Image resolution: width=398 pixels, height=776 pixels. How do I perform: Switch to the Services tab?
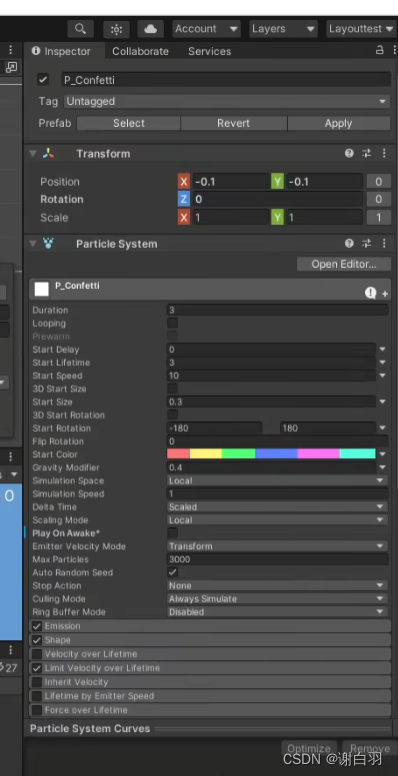point(209,51)
